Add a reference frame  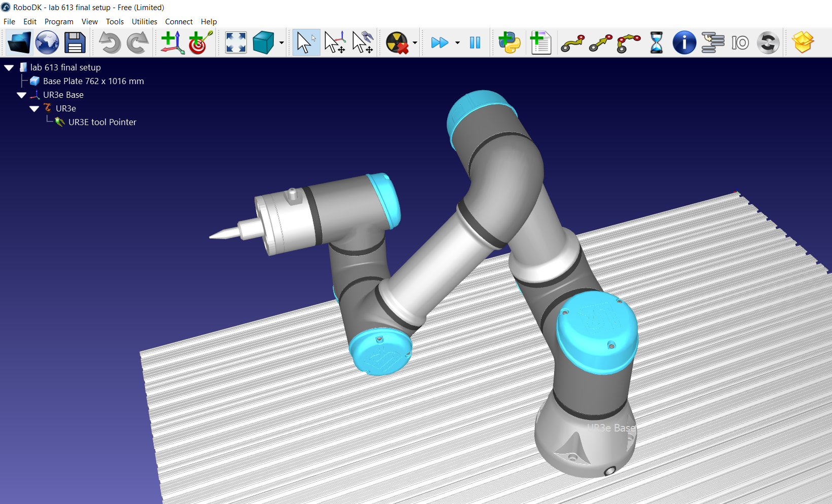(x=172, y=43)
